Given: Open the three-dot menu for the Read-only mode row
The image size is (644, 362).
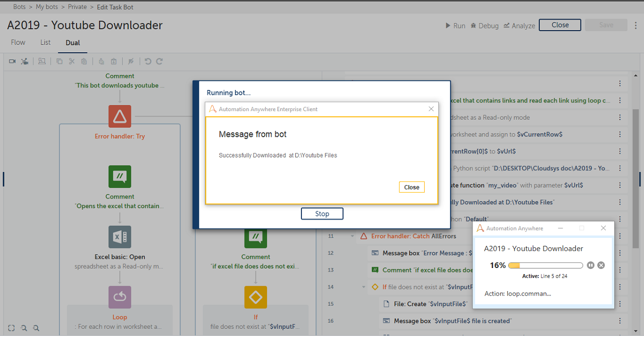Looking at the screenshot, I should pos(620,117).
